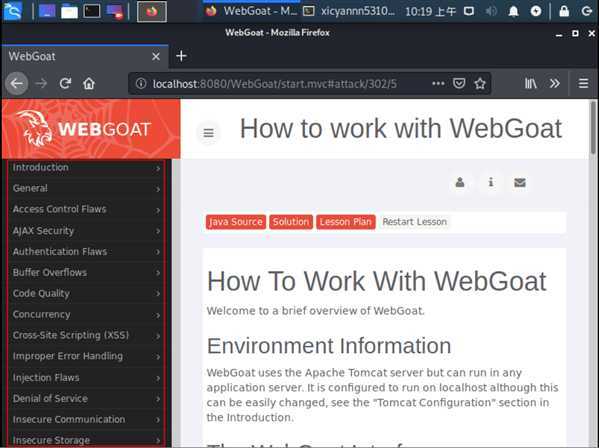Click the Firefox launcher icon in the taskbar
The height and width of the screenshot is (448, 599).
152,11
